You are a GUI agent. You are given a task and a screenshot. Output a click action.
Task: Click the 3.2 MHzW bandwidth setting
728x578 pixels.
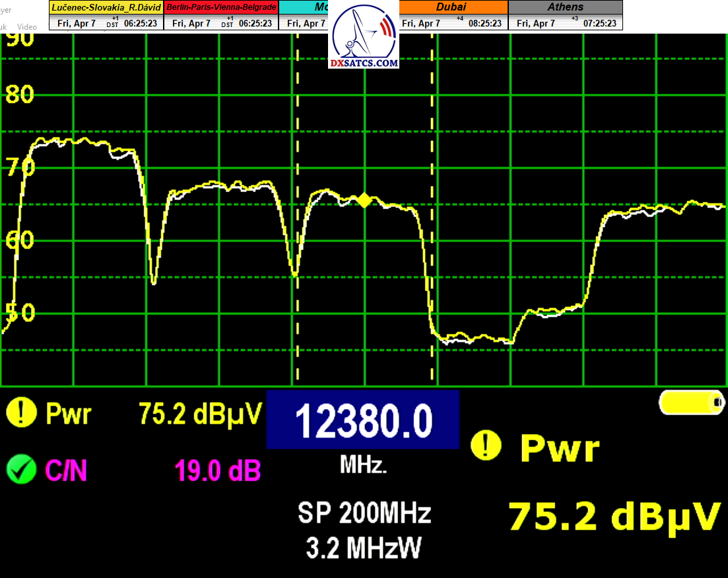tap(364, 547)
